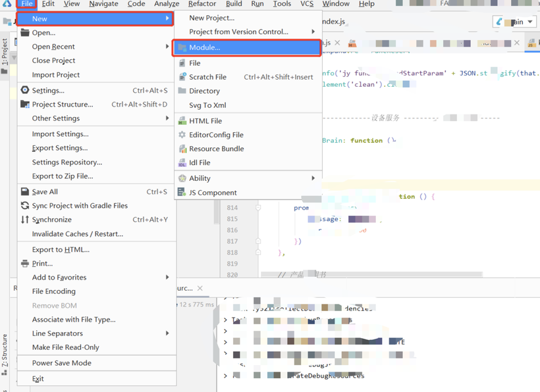Click the Synchronize arrows icon
Screen dimensions: 540x392
25,220
